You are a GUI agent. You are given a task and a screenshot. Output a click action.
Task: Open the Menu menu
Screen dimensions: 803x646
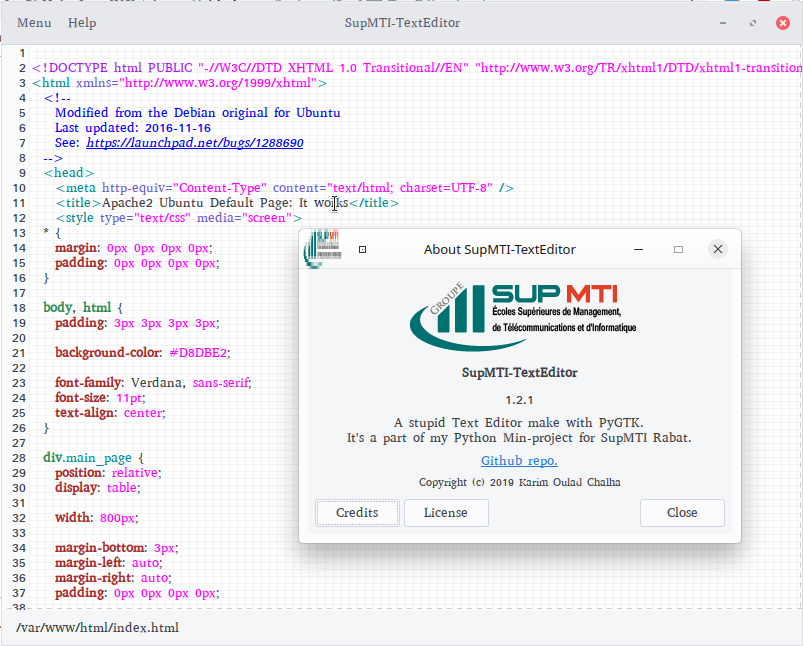click(x=34, y=23)
